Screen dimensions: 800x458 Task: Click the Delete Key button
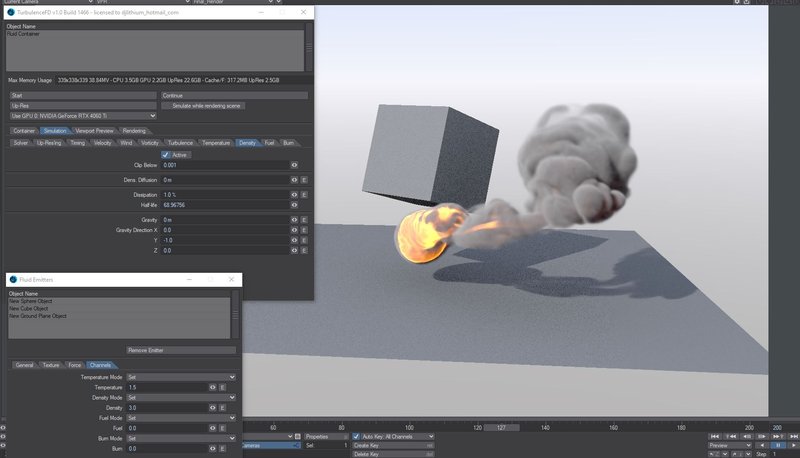[393, 454]
